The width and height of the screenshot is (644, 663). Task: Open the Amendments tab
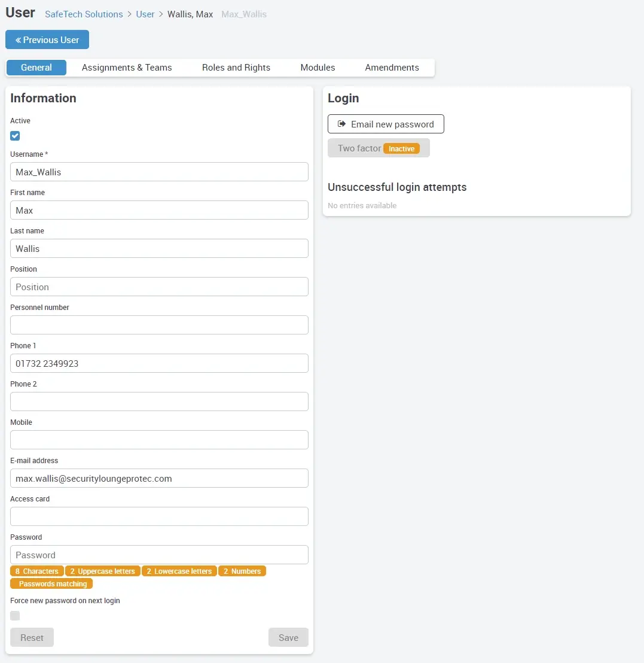(392, 67)
